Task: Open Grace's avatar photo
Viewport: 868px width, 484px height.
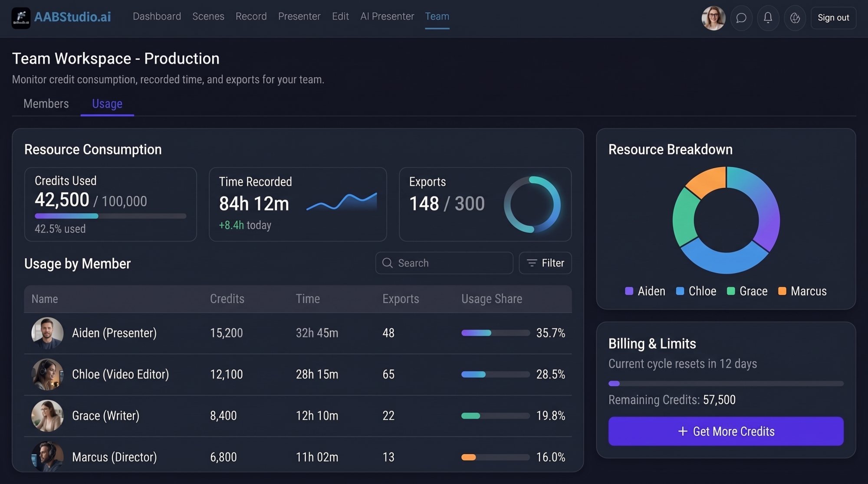Action: coord(47,415)
